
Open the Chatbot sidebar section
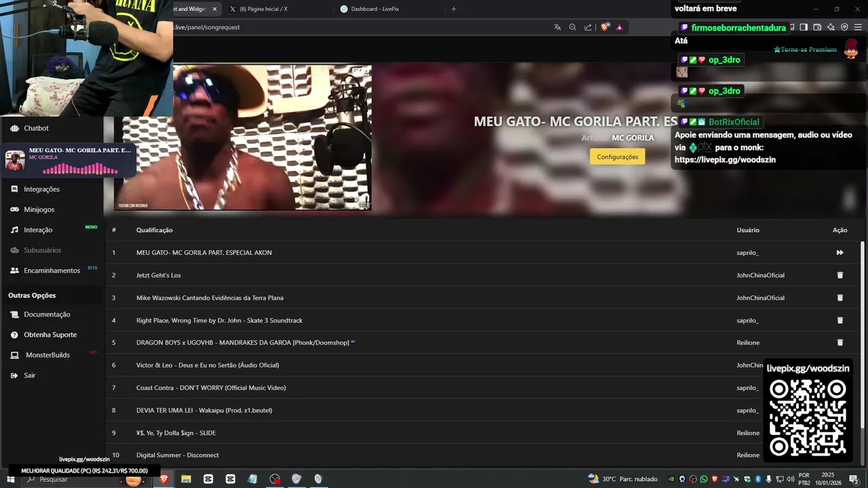36,128
